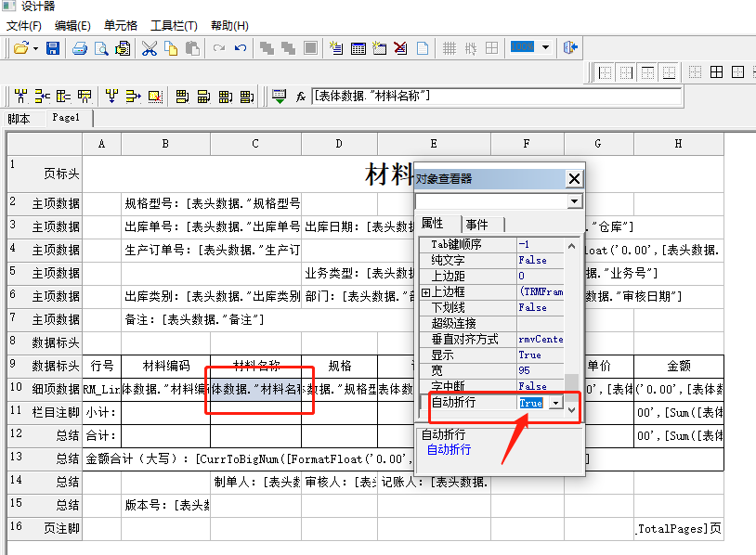This screenshot has width=756, height=555.
Task: Select the 事件 tab in object inspector
Action: point(477,225)
